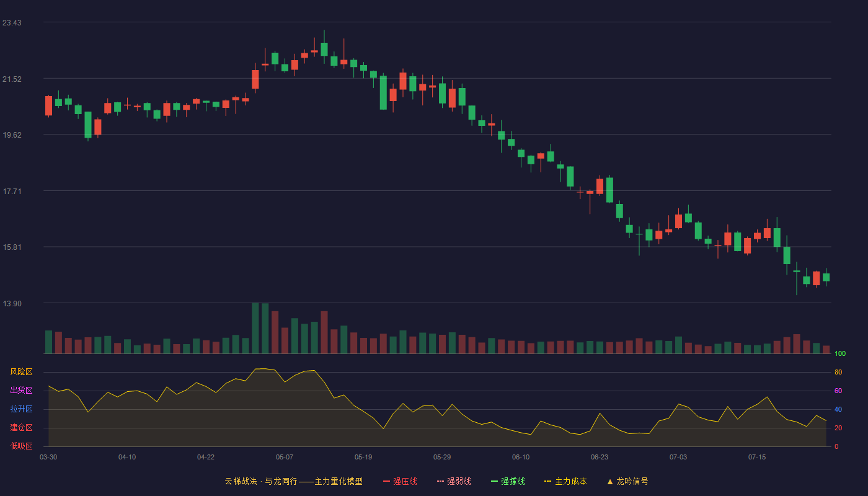Click the blue 40 indicator axis value
Screen dimensions: 868x496
coord(838,410)
